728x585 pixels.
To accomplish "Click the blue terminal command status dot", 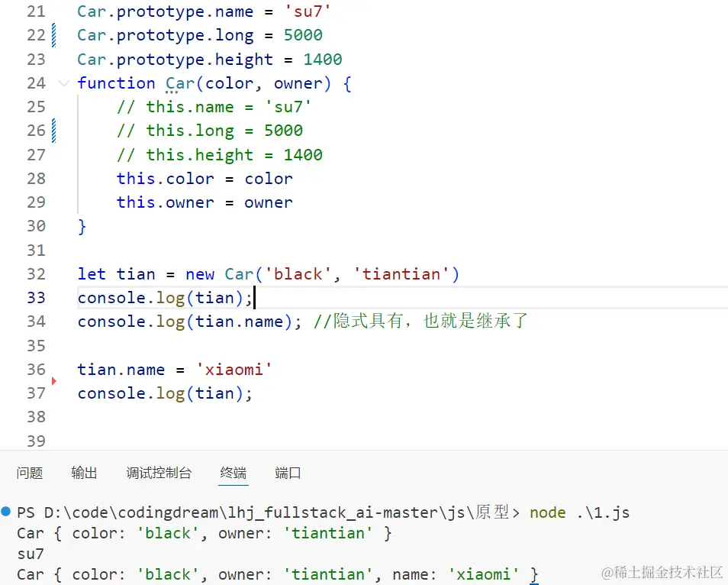I will 6,512.
